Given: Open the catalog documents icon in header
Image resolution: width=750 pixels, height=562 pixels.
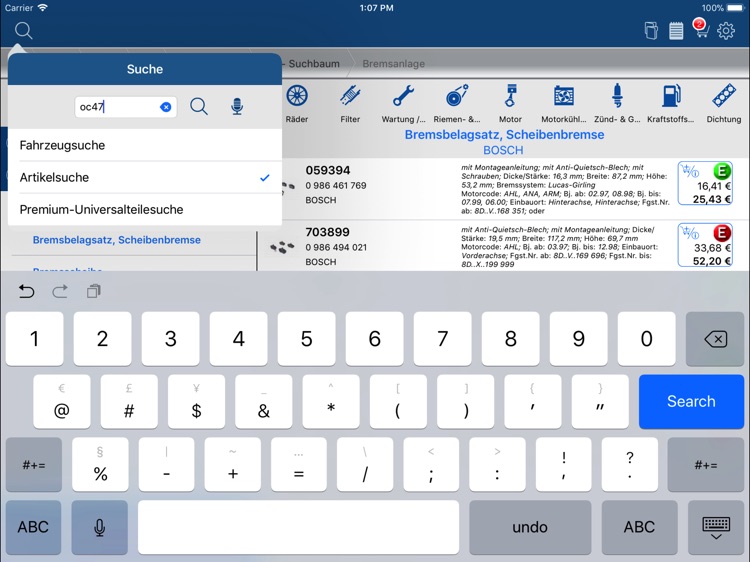Looking at the screenshot, I should click(x=651, y=31).
